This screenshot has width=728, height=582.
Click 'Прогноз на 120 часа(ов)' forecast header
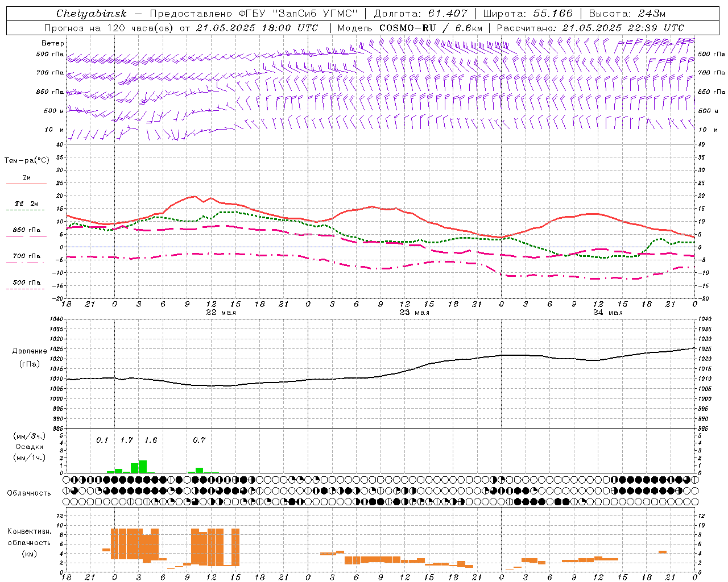pos(109,28)
